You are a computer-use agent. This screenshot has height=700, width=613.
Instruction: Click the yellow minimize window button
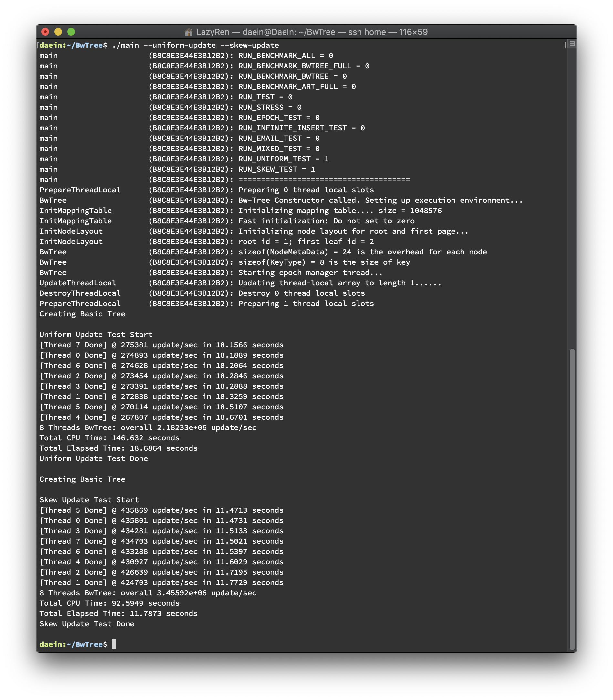coord(58,32)
